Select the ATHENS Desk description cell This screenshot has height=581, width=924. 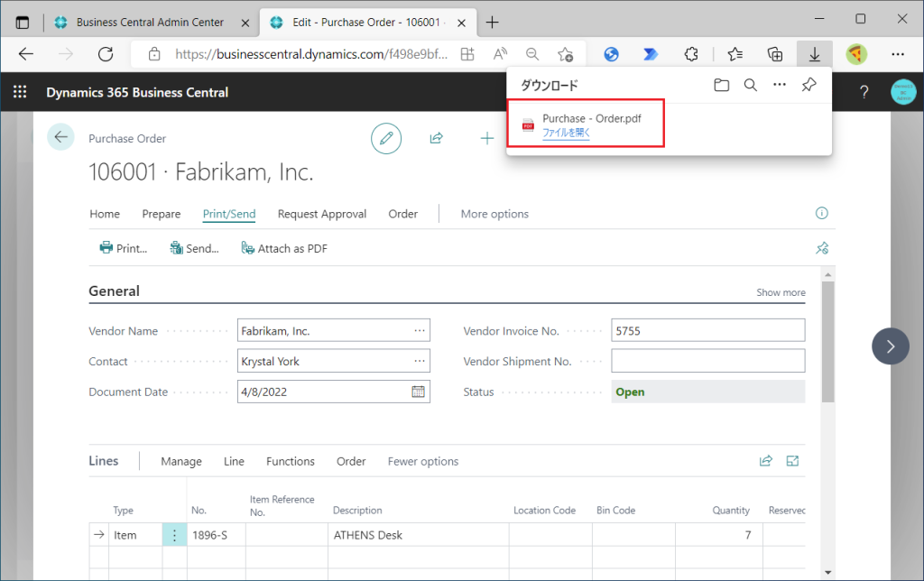point(419,535)
